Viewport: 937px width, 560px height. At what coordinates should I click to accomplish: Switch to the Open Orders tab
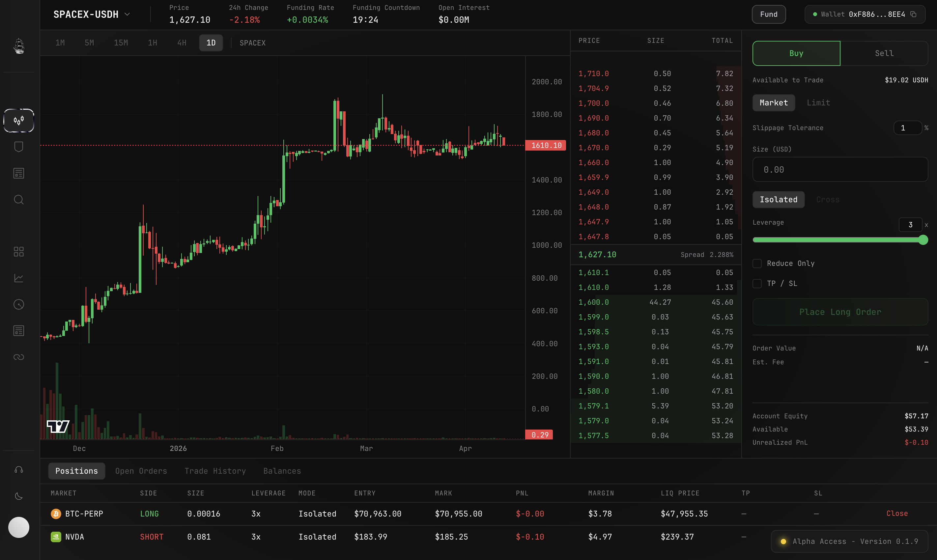(x=141, y=471)
